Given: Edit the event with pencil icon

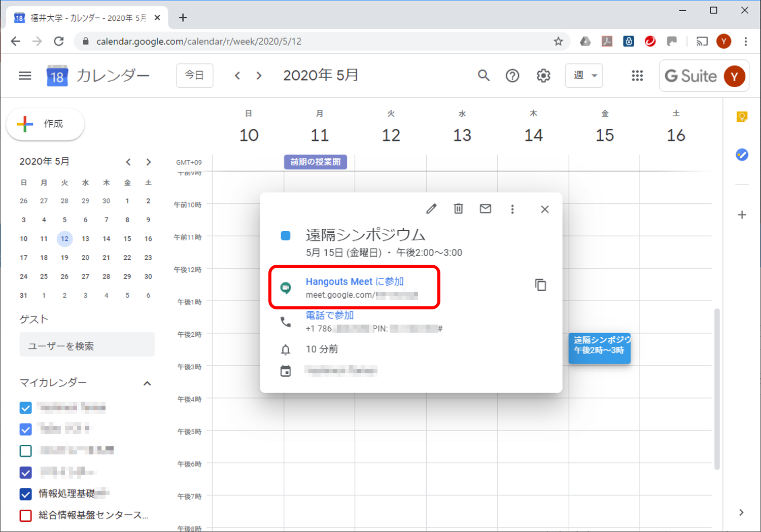Looking at the screenshot, I should 431,209.
